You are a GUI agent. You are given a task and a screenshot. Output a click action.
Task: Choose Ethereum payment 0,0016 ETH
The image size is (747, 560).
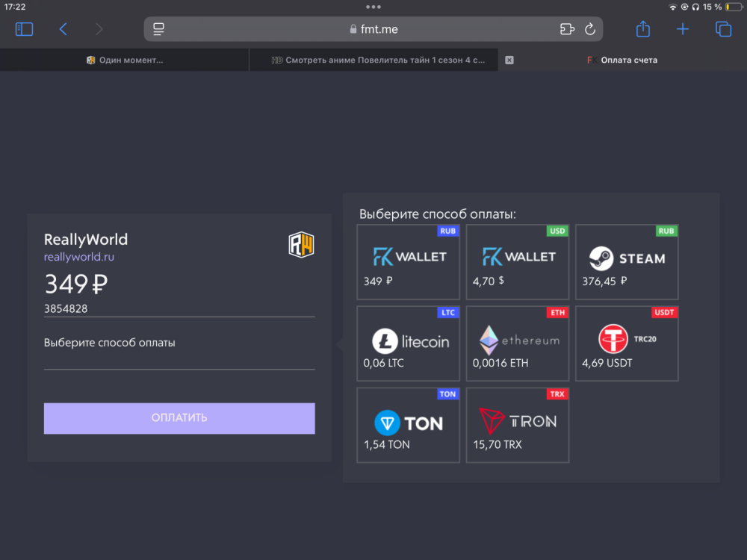point(518,343)
